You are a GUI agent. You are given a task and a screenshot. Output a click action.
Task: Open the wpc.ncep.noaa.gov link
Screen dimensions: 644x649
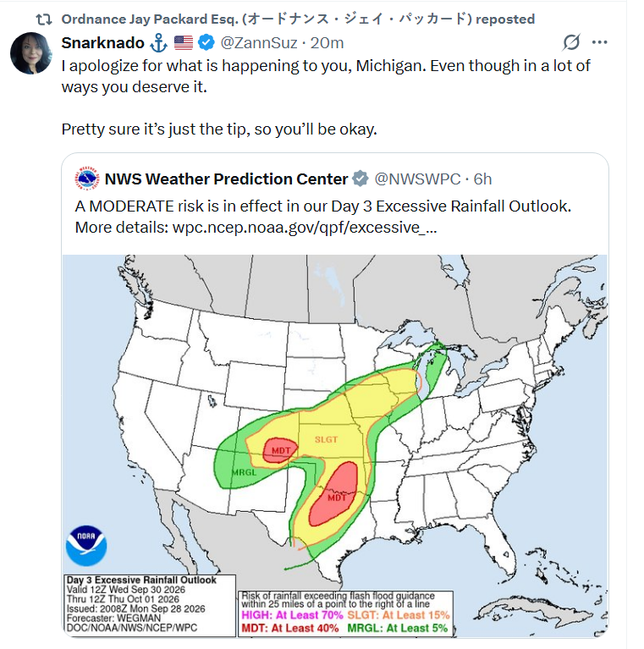[305, 228]
